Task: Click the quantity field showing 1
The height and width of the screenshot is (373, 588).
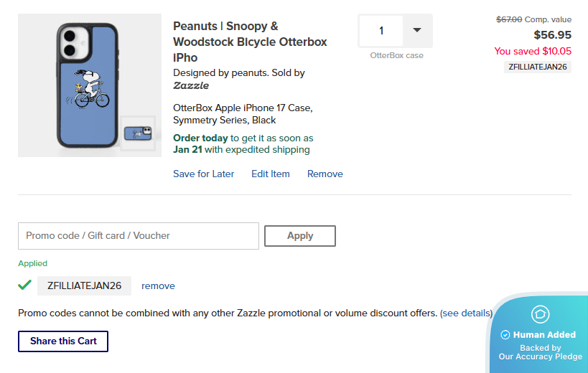Action: pyautogui.click(x=381, y=31)
